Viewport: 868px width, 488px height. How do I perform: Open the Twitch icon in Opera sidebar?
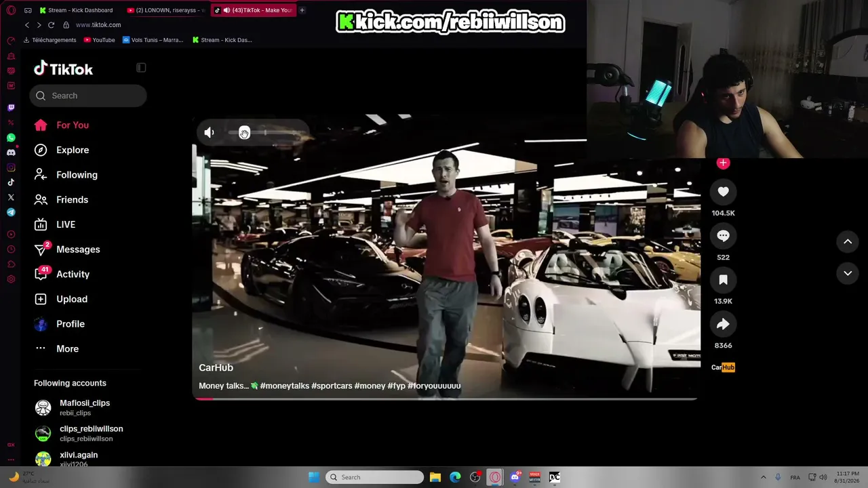[11, 108]
